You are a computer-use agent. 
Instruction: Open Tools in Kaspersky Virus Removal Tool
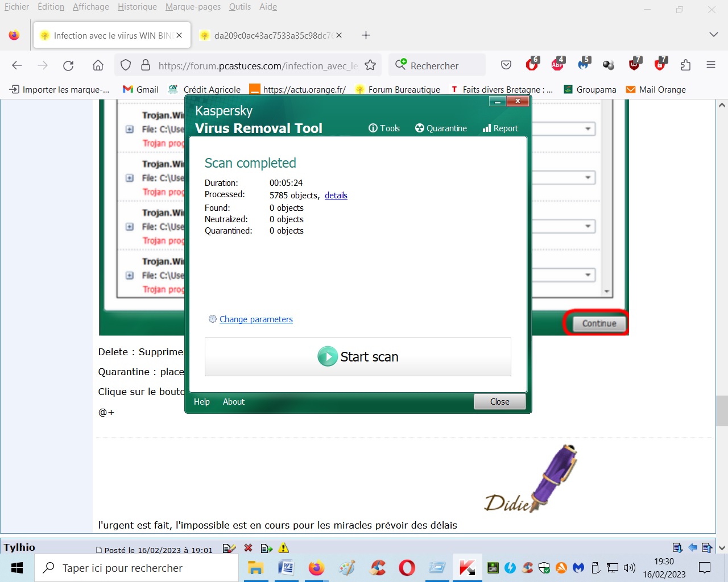click(x=384, y=128)
